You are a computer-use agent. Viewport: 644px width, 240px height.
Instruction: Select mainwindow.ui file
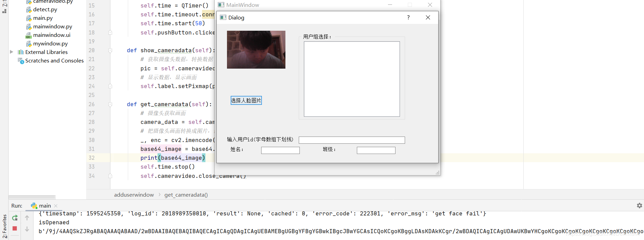[x=52, y=35]
